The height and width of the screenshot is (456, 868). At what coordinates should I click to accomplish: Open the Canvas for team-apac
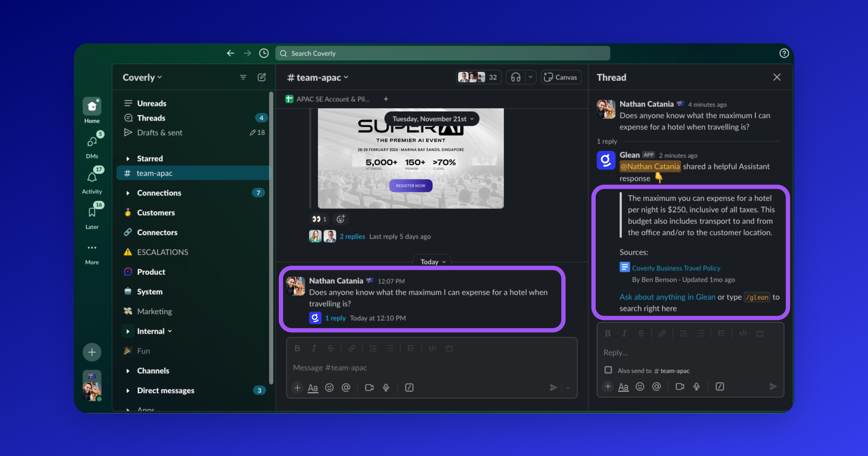(x=561, y=77)
